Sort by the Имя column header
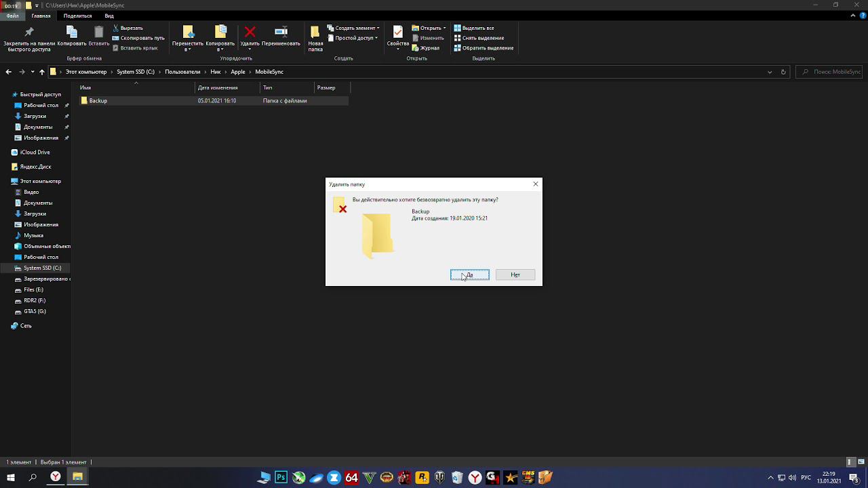 [136, 87]
